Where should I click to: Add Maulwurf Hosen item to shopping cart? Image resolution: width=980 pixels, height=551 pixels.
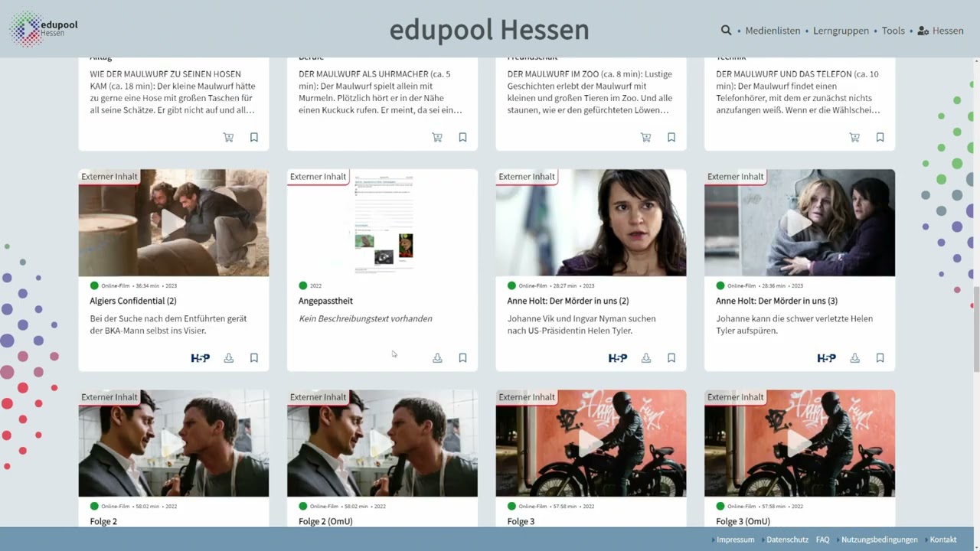[x=228, y=138]
